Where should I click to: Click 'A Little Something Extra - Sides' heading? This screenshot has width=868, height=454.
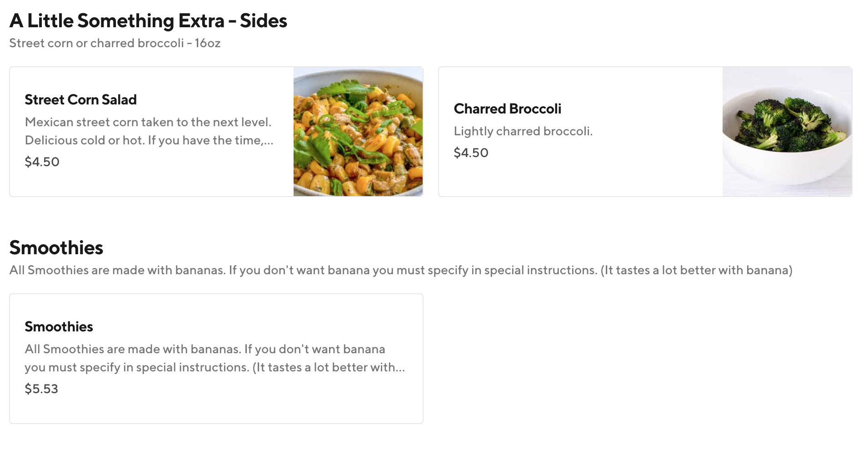148,21
